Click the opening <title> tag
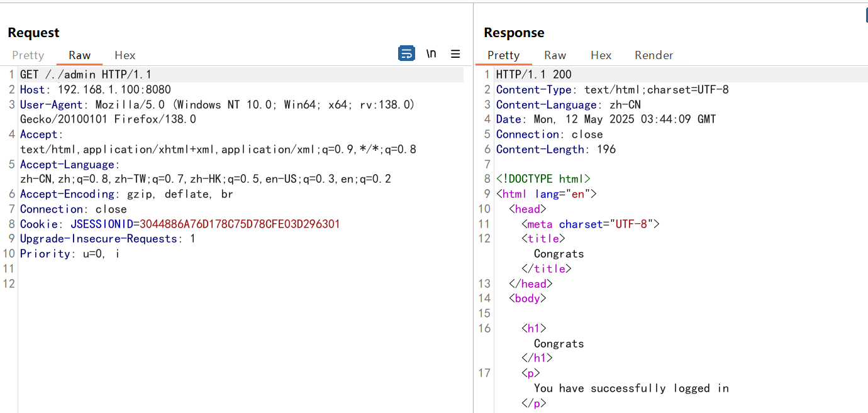 543,239
